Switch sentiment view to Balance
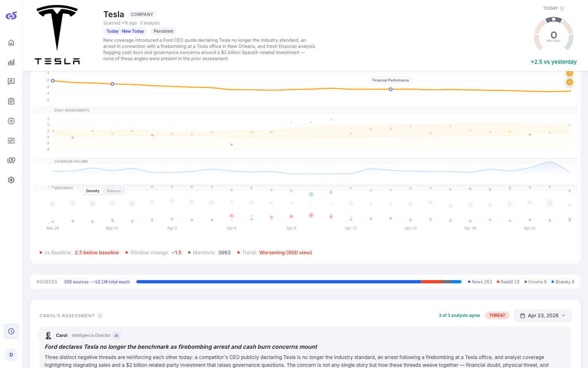Viewport: 588px width, 368px height. pos(114,191)
